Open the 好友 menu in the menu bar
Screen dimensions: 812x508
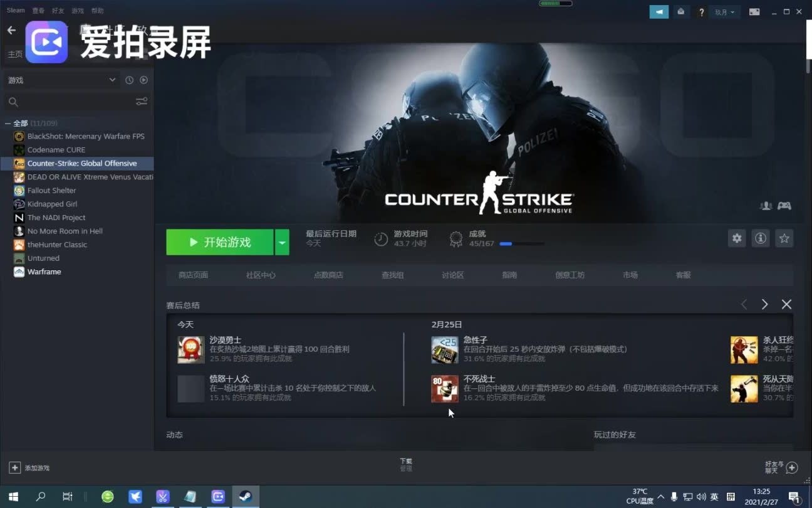[57, 10]
